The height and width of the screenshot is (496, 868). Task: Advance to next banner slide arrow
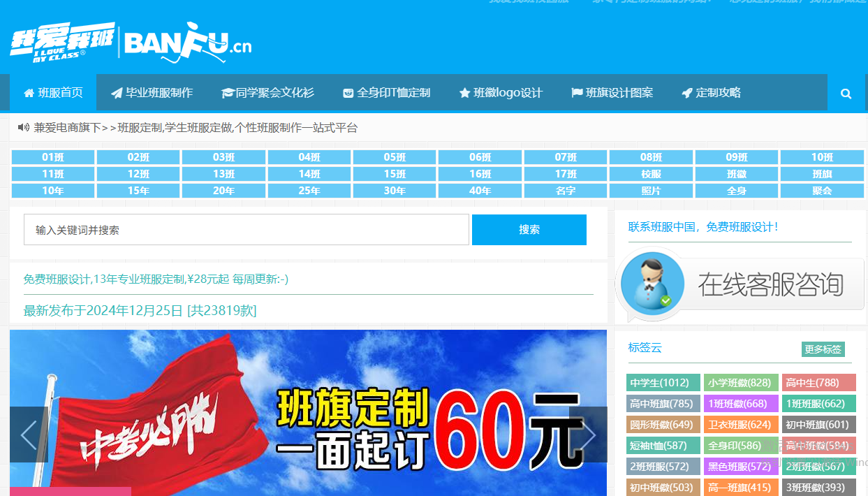coord(588,435)
